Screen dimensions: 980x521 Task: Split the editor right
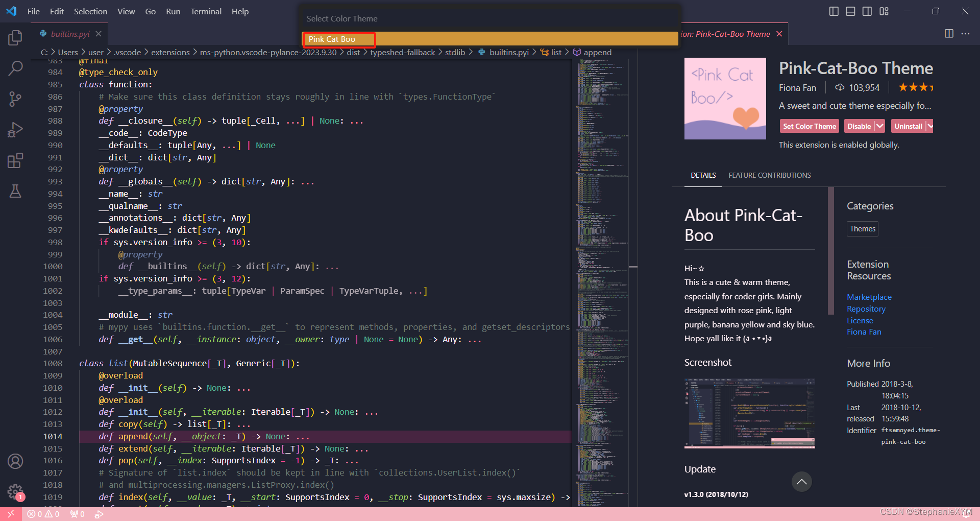pyautogui.click(x=949, y=34)
